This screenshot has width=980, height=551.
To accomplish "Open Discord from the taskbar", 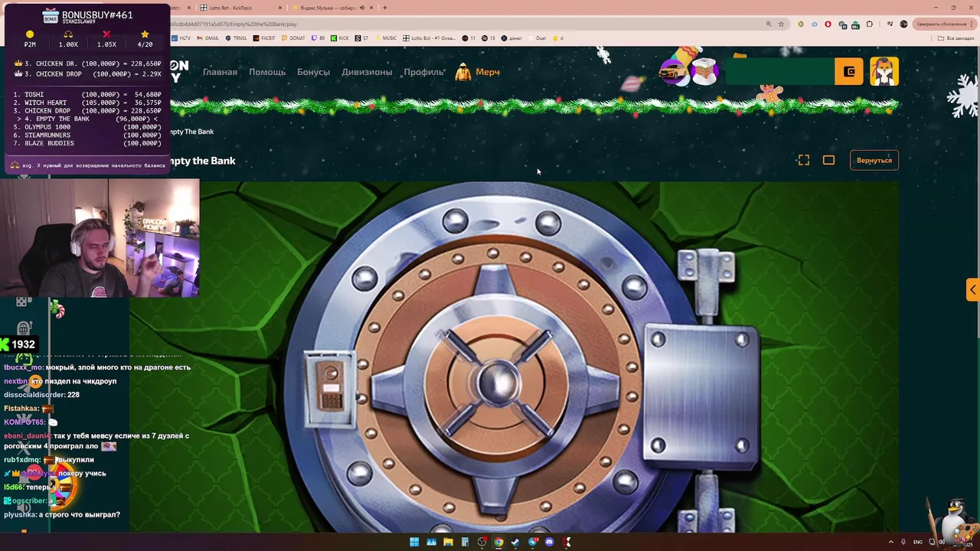I will coord(549,542).
